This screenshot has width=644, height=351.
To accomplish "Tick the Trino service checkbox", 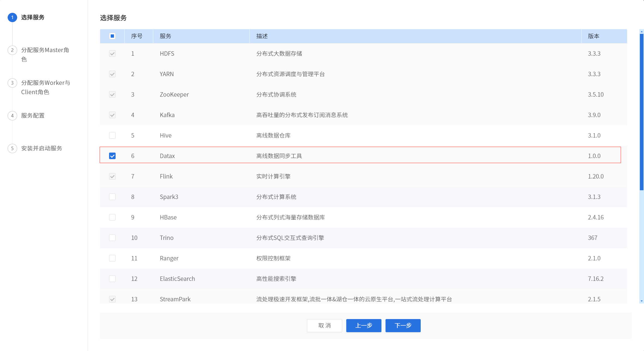I will click(112, 238).
